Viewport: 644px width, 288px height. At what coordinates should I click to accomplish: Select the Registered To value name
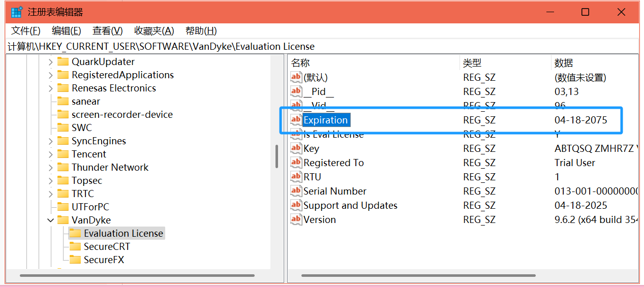point(333,163)
